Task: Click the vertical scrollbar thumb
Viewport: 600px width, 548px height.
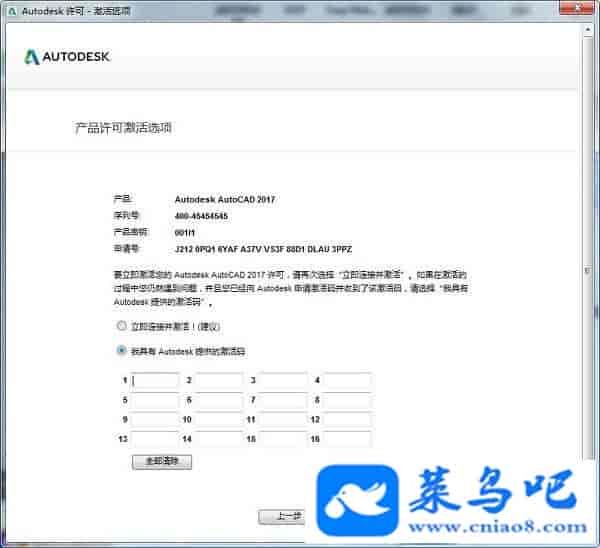Action: [x=588, y=249]
